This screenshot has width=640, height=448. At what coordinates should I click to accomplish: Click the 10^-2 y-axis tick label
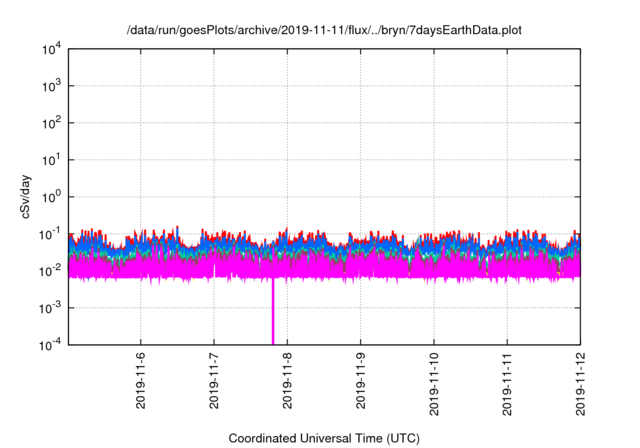point(51,271)
